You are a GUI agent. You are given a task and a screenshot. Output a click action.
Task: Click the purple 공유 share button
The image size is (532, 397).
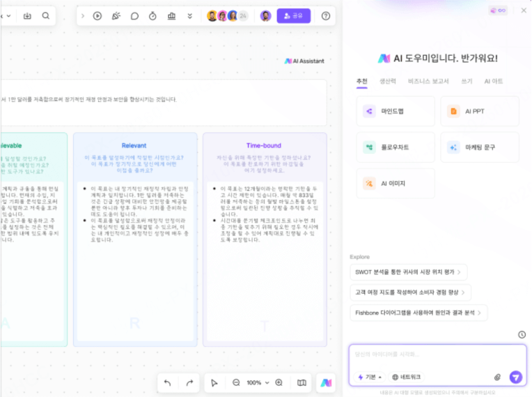click(293, 15)
